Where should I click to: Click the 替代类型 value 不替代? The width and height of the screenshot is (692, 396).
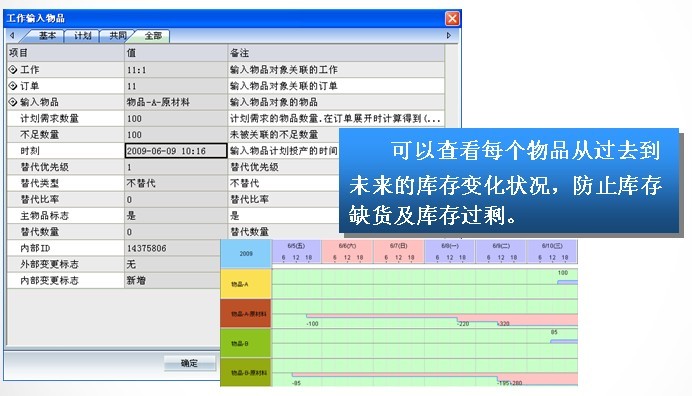coord(176,183)
